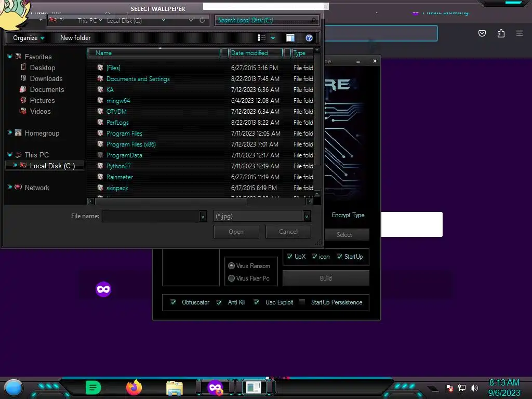Launch the green notes app in taskbar
This screenshot has width=532, height=399.
tap(94, 388)
